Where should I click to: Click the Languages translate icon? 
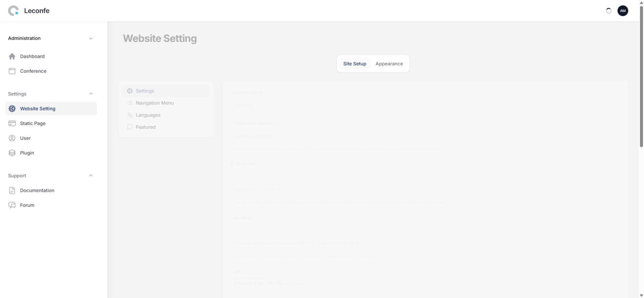point(130,115)
